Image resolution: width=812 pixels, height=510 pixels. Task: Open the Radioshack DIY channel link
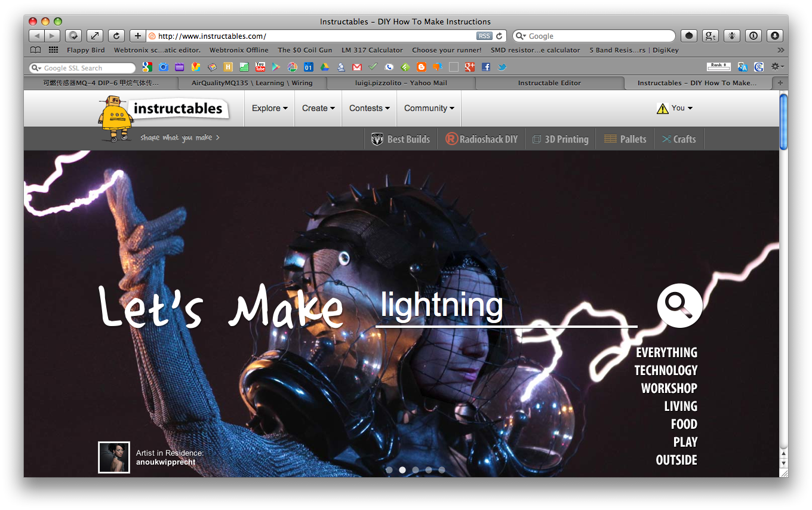481,139
